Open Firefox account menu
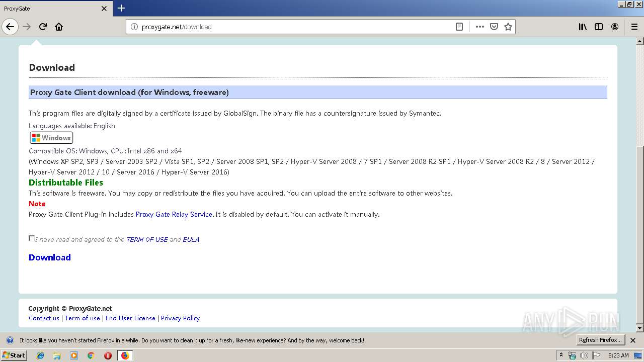Viewport: 644px width, 362px height. (615, 27)
